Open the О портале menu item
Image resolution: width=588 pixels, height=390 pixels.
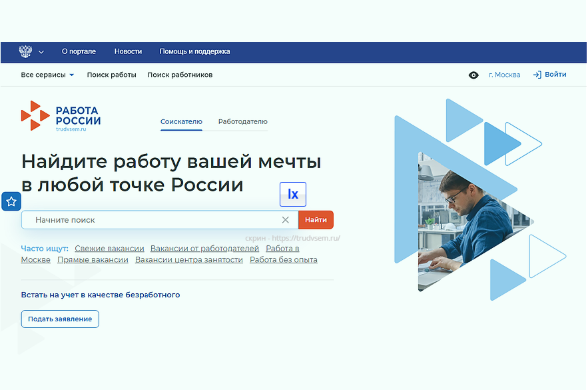(x=79, y=51)
